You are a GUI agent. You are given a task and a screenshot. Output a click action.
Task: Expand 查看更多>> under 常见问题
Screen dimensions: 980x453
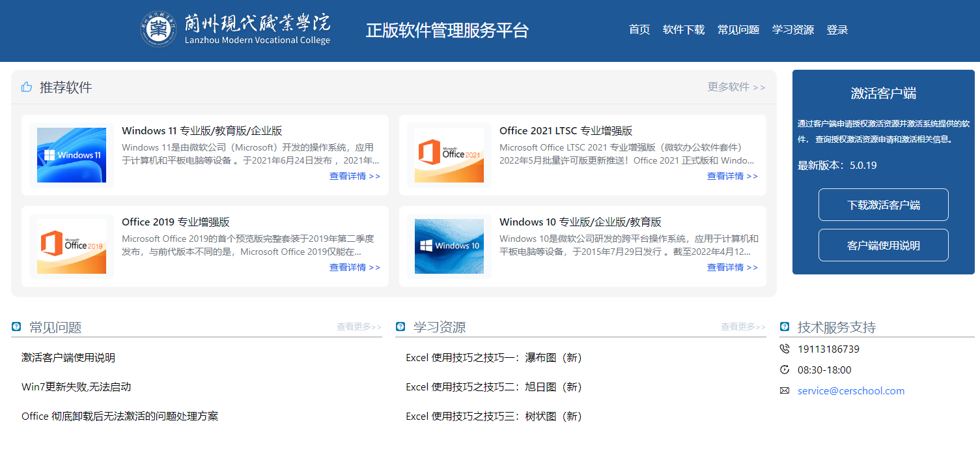click(x=359, y=327)
